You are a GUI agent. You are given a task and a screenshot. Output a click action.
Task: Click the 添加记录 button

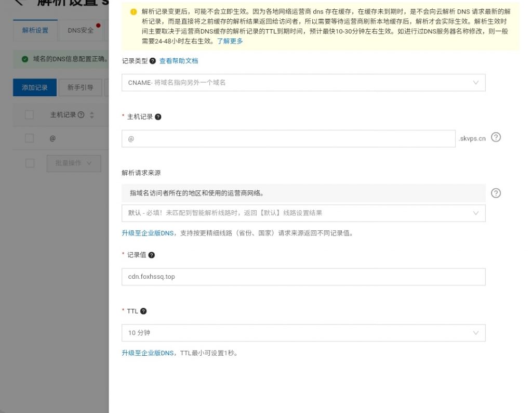coord(35,88)
